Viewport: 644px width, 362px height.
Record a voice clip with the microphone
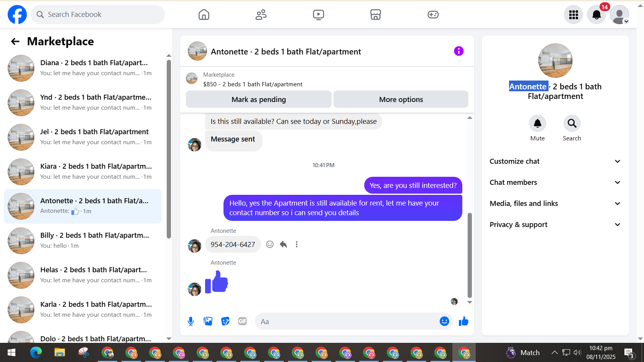pyautogui.click(x=191, y=321)
